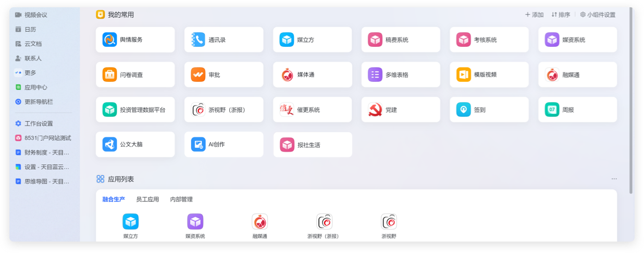Image resolution: width=644 pixels, height=253 pixels.
Task: Open the 签到 check-in app
Action: [464, 110]
